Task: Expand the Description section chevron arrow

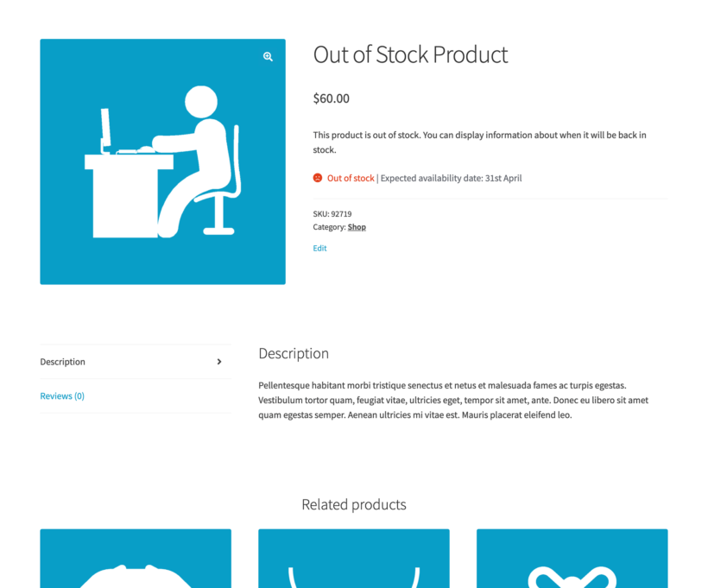Action: pos(219,362)
